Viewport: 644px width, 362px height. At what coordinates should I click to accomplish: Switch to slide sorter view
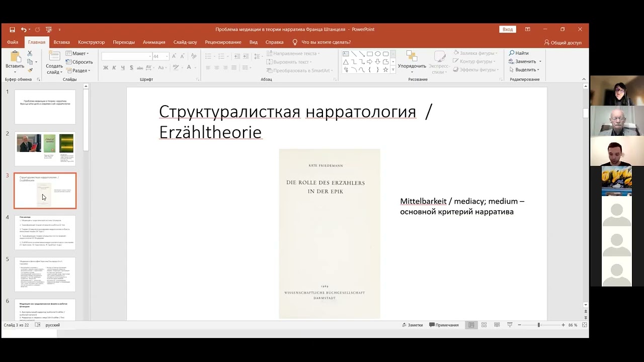tap(484, 325)
